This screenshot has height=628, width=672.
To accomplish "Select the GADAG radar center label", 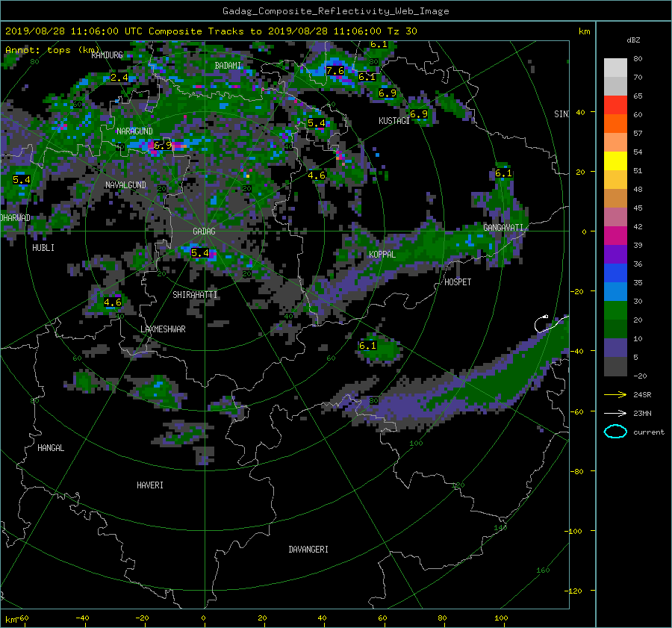I will point(204,231).
